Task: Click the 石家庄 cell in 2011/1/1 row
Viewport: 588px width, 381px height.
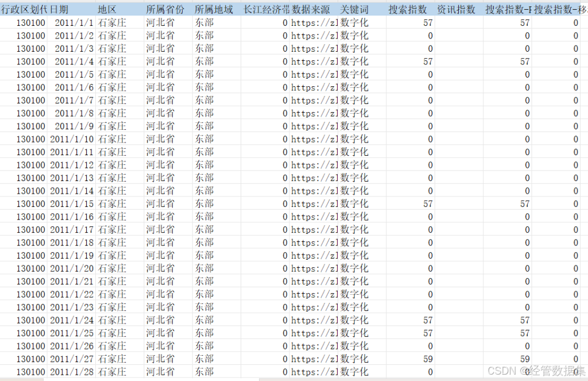Action: pyautogui.click(x=120, y=23)
